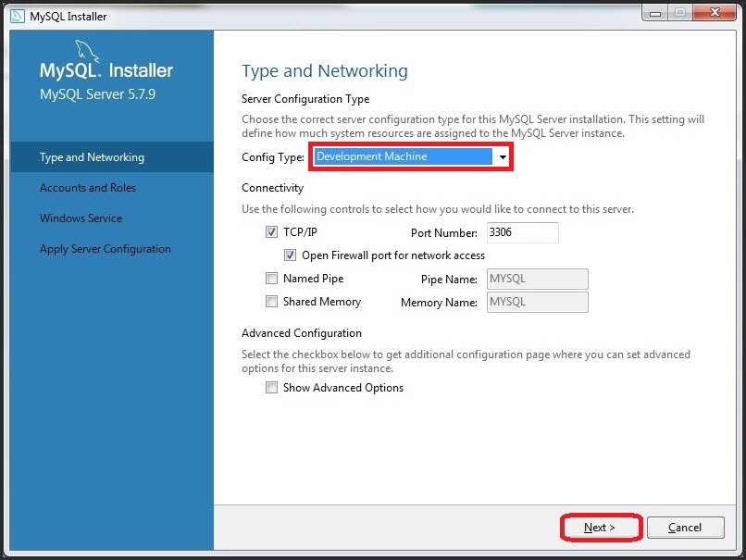The width and height of the screenshot is (746, 560).
Task: Click the Cancel button
Action: pos(685,528)
